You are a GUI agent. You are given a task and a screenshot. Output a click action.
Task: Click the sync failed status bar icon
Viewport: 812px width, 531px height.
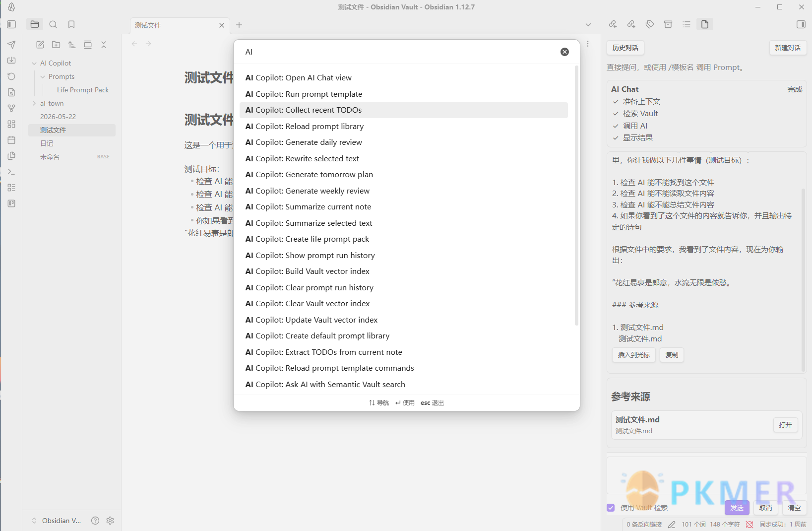(750, 524)
